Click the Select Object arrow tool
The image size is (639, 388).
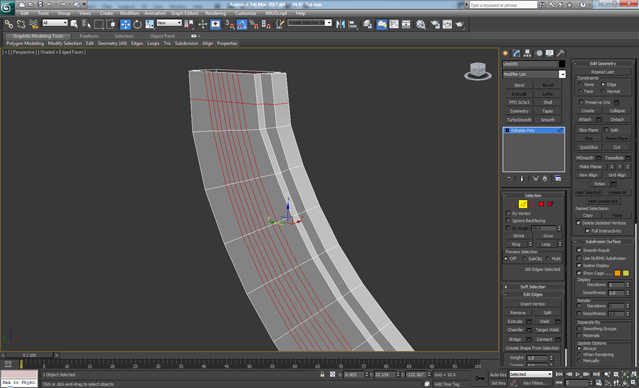[x=74, y=24]
